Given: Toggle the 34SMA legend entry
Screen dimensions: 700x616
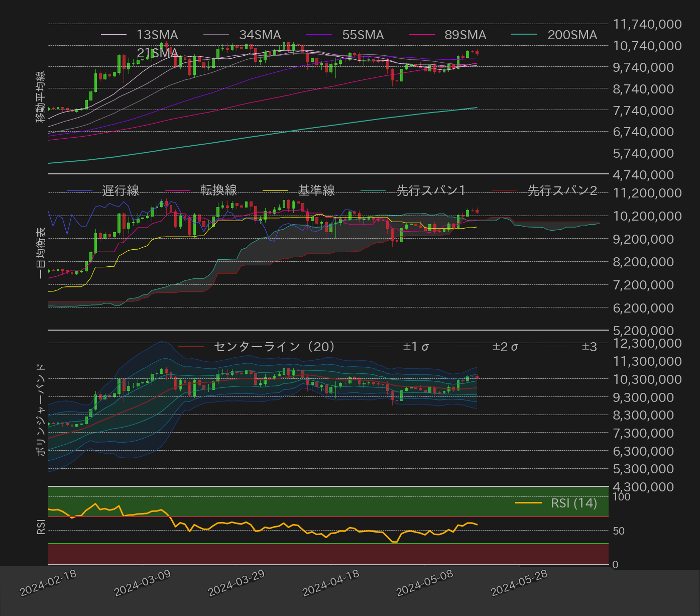Looking at the screenshot, I should pyautogui.click(x=260, y=35).
